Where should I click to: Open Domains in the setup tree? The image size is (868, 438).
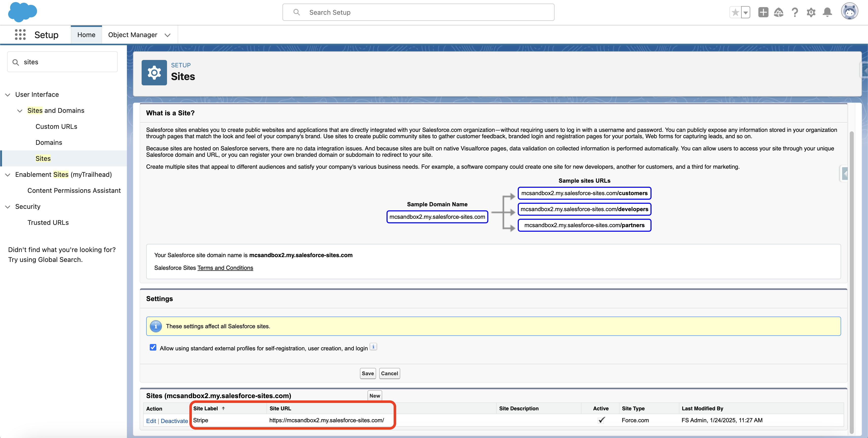49,142
